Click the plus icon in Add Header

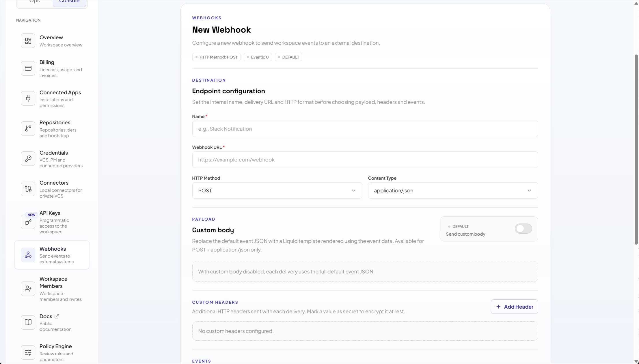tap(498, 307)
